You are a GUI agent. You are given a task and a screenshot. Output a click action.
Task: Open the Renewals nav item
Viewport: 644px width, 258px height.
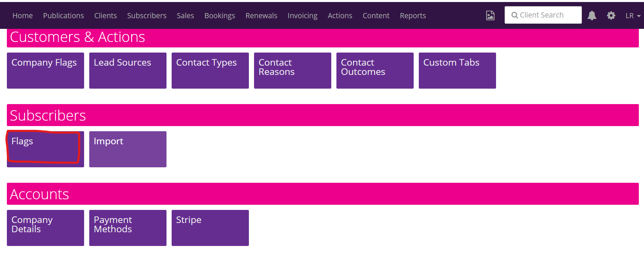pyautogui.click(x=261, y=16)
